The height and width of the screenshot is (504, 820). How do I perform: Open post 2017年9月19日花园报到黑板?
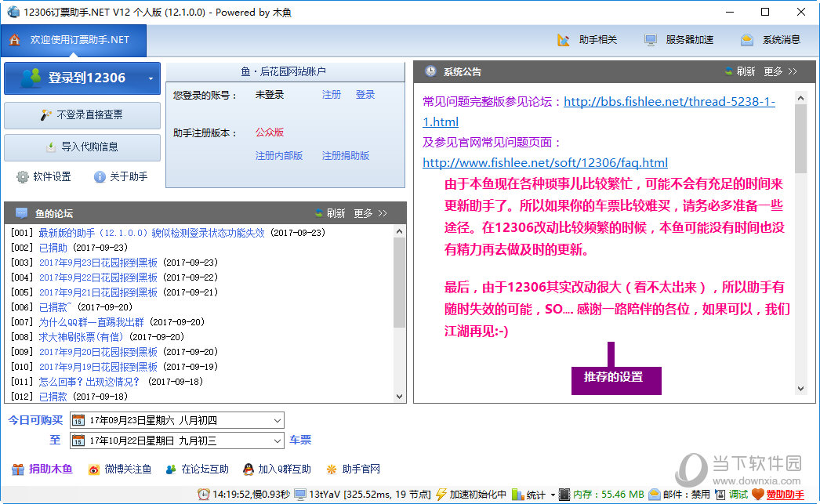(x=98, y=367)
